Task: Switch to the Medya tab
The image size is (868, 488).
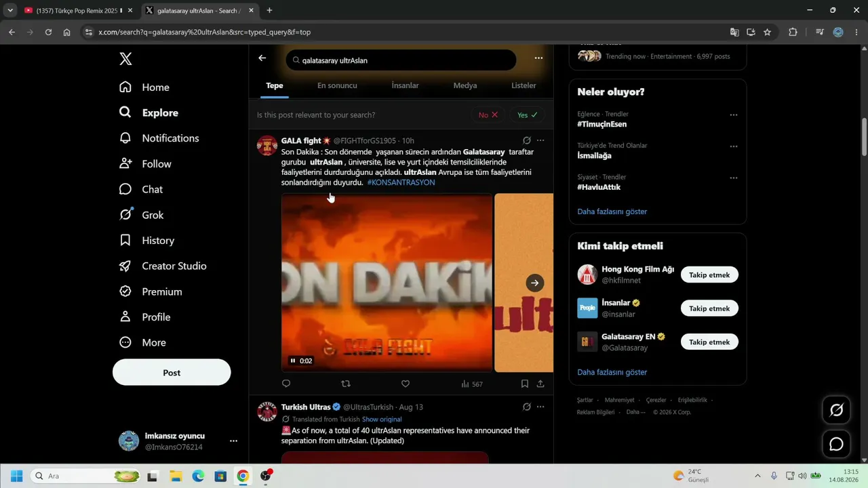Action: (x=465, y=85)
